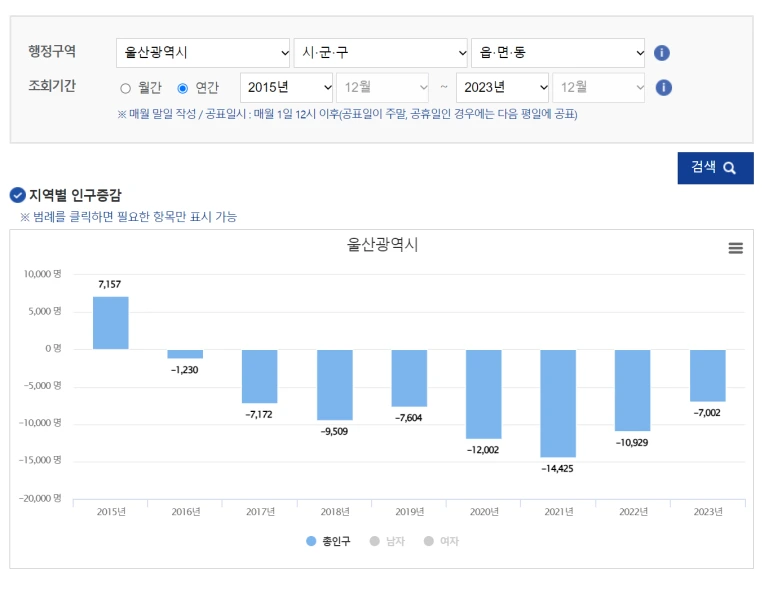This screenshot has width=773, height=598.
Task: Click the 2019년 bar labeled -7,604
Action: tap(409, 378)
